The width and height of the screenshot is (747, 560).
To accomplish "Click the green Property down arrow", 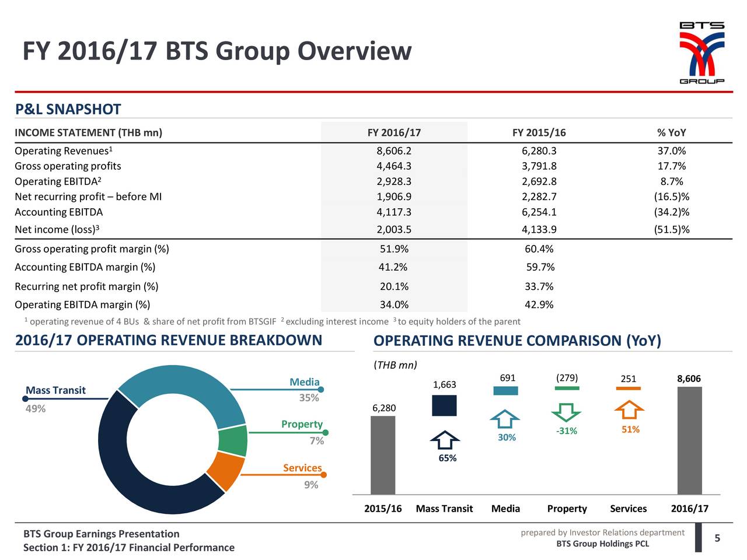I will point(566,412).
